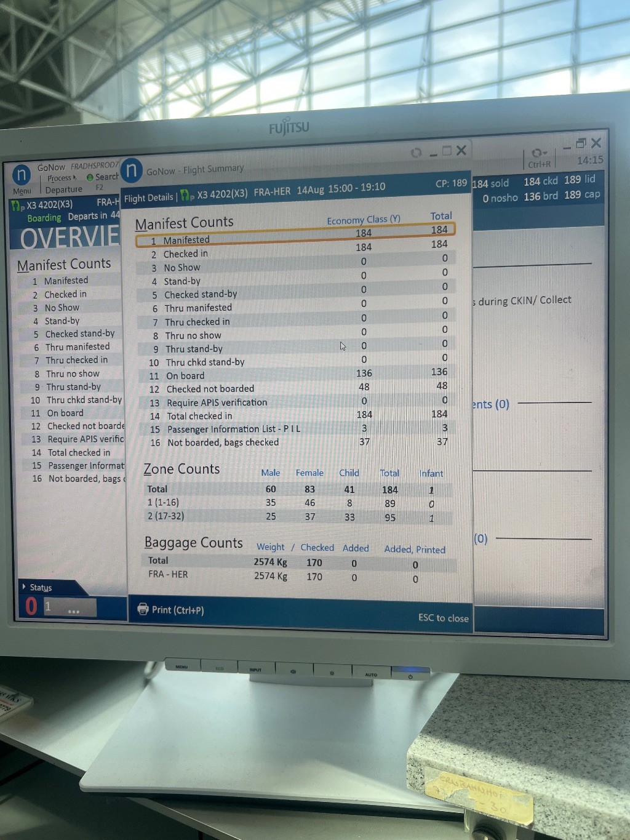Open the Departure F2 menu item
Screen dimensions: 630x840
point(64,190)
